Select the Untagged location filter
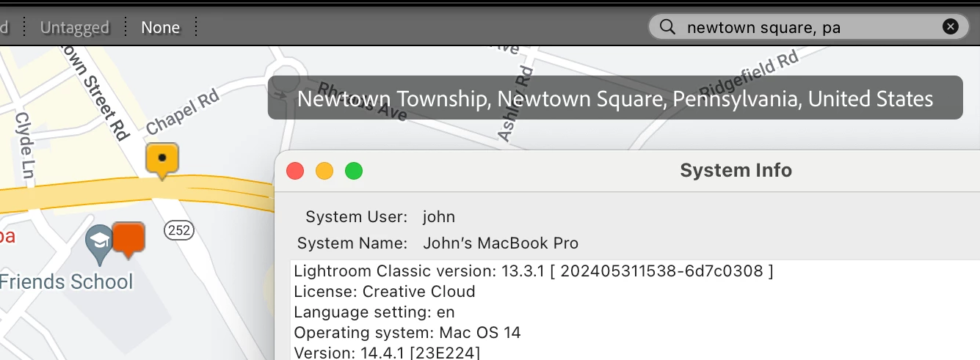This screenshot has width=980, height=360. click(75, 28)
